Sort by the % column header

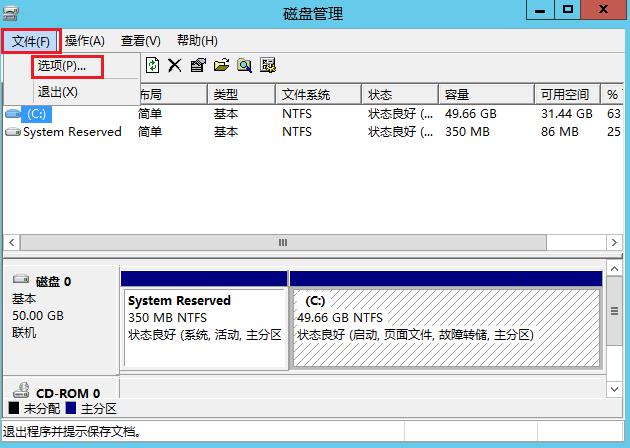[612, 94]
